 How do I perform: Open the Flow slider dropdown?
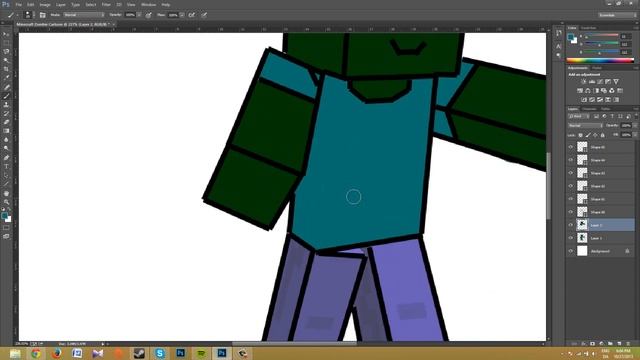[x=182, y=15]
